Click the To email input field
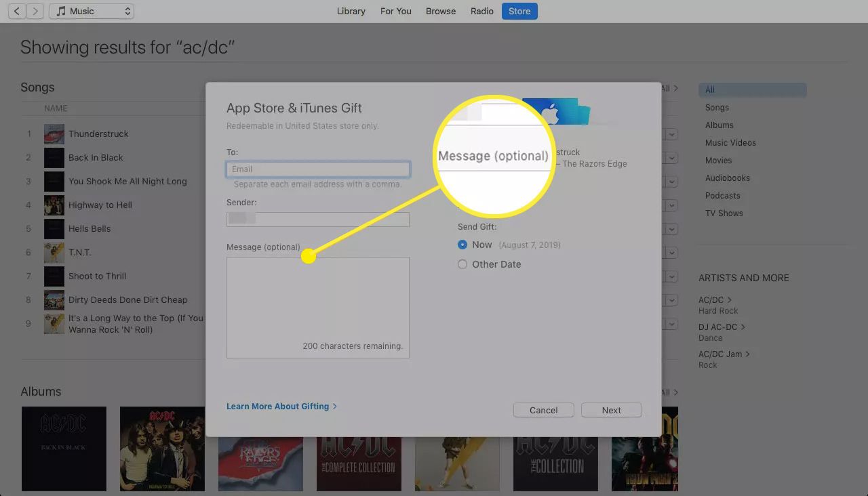This screenshot has height=496, width=868. coord(318,169)
